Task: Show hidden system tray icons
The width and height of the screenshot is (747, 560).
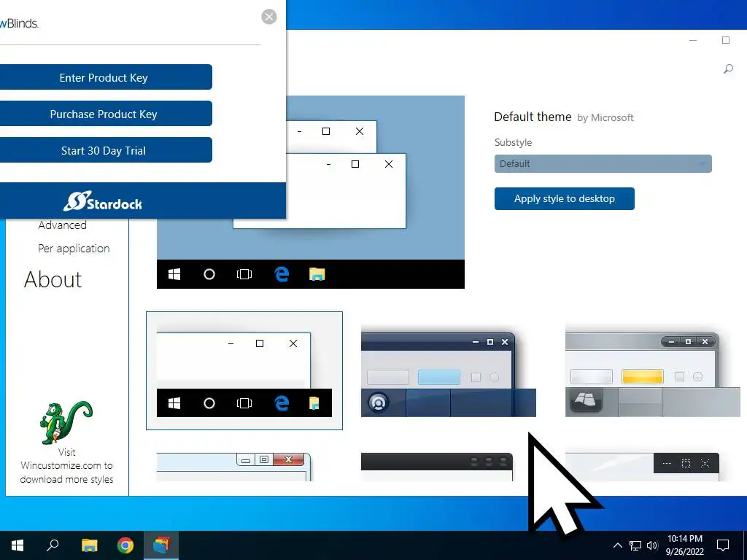Action: pyautogui.click(x=617, y=545)
